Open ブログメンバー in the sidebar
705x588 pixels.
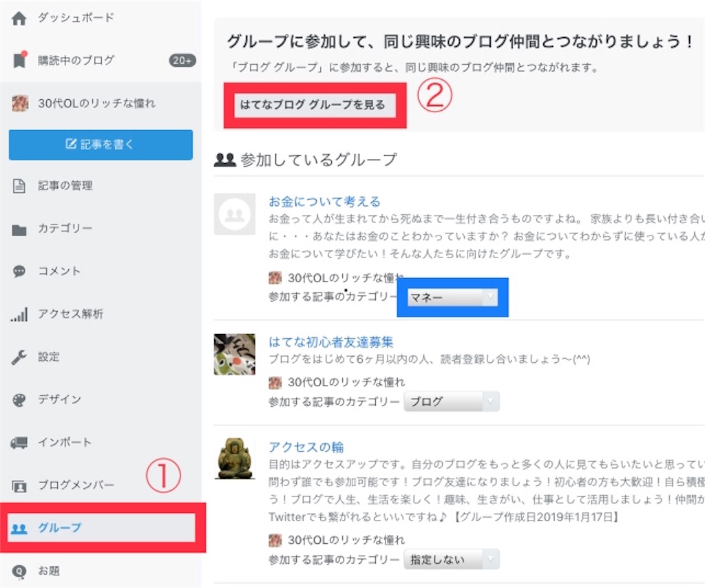click(x=76, y=485)
